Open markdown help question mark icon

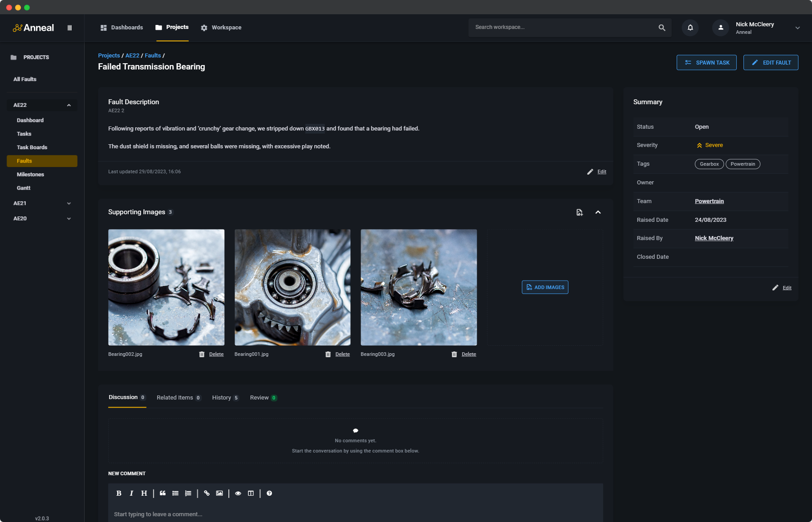click(269, 493)
